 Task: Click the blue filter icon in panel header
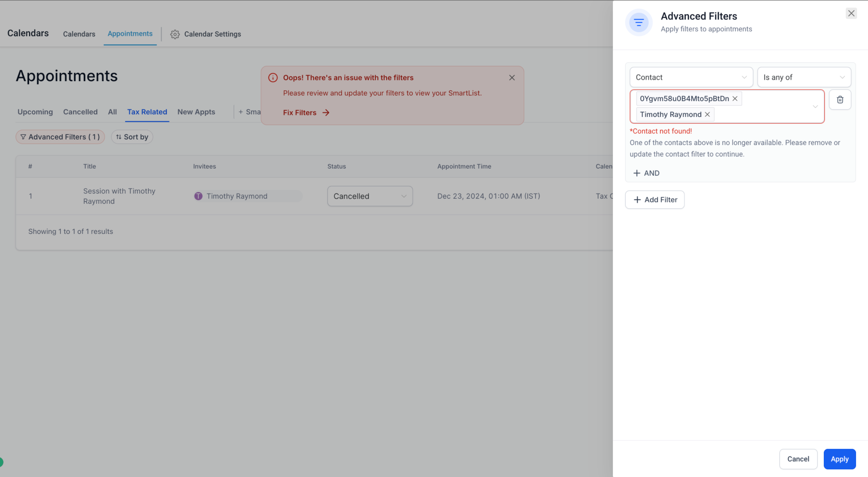coord(639,23)
